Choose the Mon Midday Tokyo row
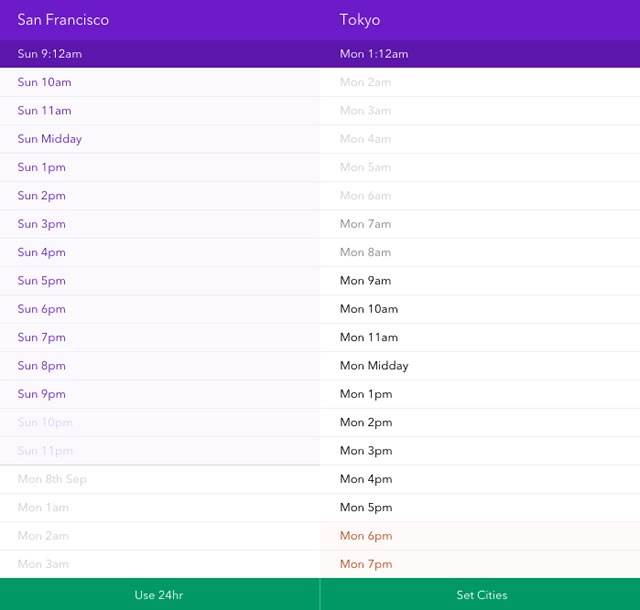Screen dimensions: 640x610 point(480,365)
